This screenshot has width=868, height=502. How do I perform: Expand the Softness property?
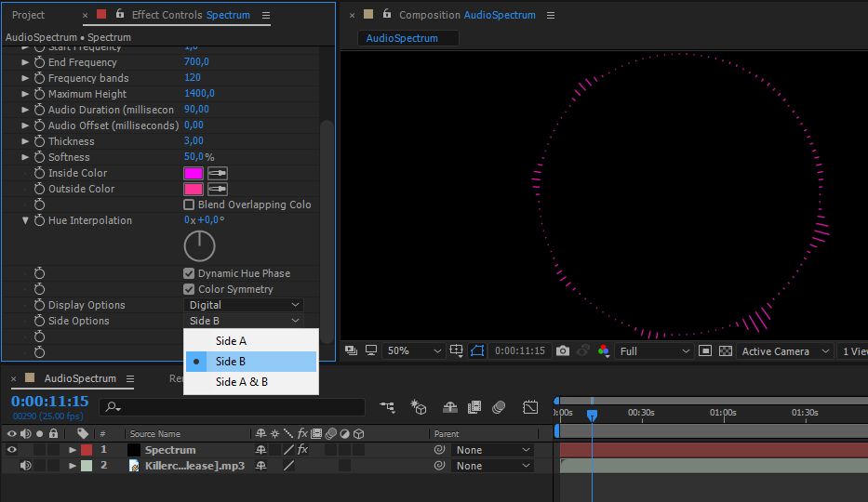[25, 157]
